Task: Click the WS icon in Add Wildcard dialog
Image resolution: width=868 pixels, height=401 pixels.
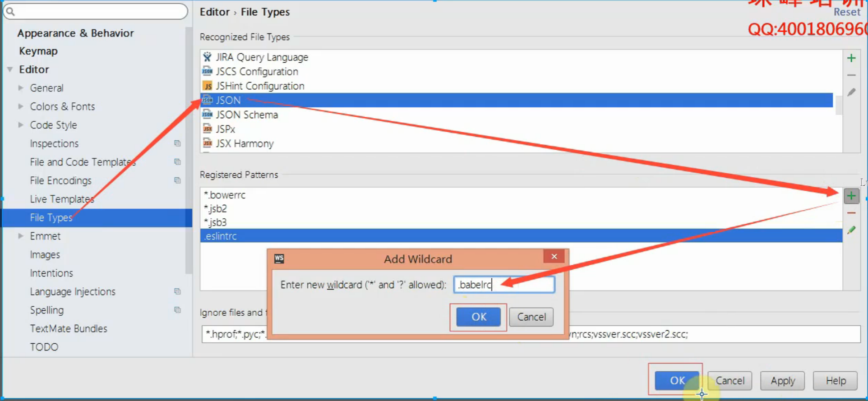Action: coord(279,258)
